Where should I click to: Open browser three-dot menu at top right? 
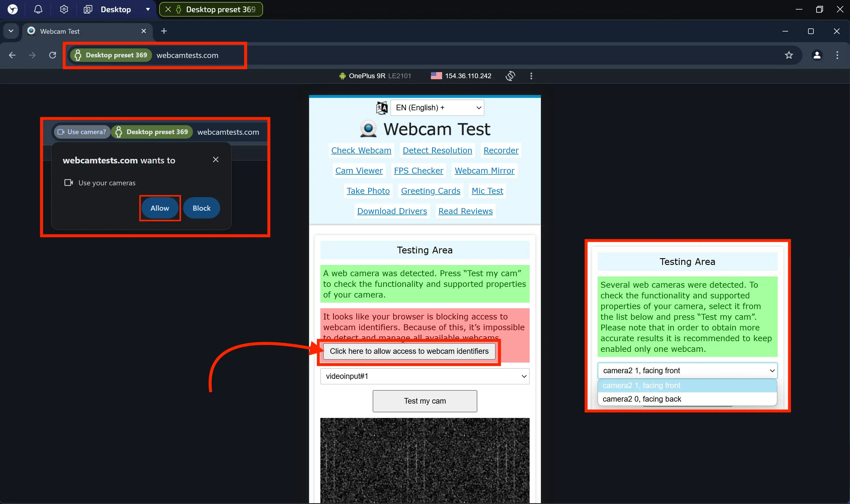837,55
